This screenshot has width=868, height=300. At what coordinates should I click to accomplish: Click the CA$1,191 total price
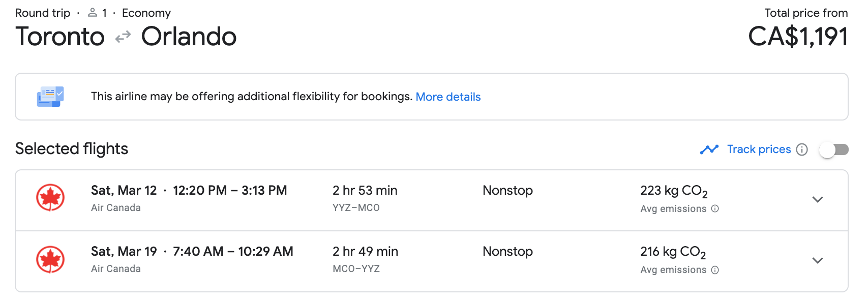tap(798, 37)
